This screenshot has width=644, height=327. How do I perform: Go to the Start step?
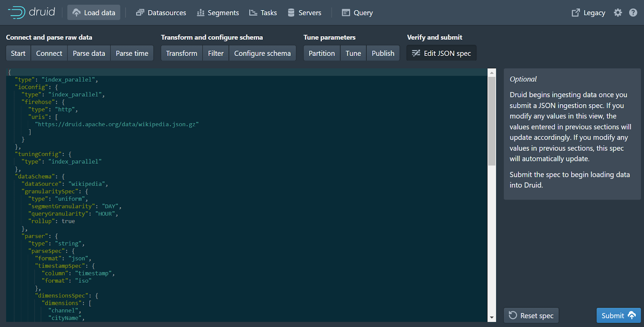tap(18, 53)
